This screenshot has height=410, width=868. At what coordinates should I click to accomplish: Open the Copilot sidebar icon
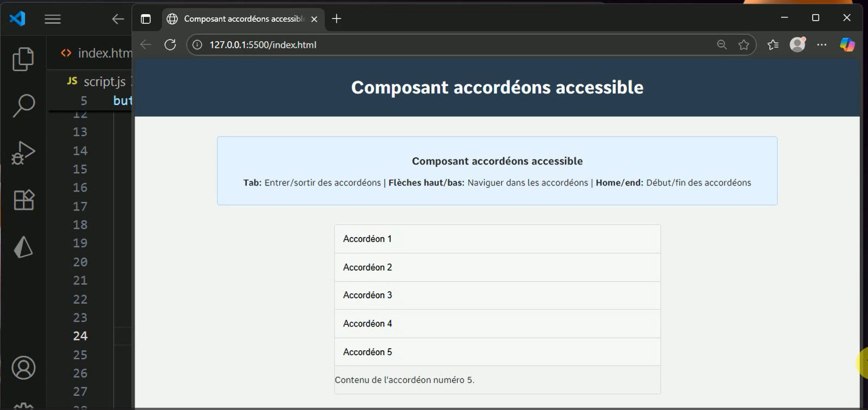(847, 44)
